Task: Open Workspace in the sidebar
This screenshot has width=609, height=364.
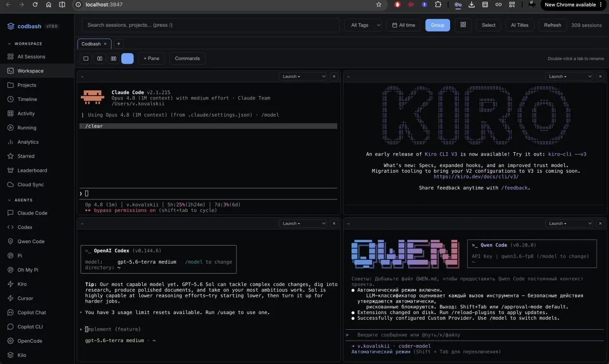Action: click(37, 71)
